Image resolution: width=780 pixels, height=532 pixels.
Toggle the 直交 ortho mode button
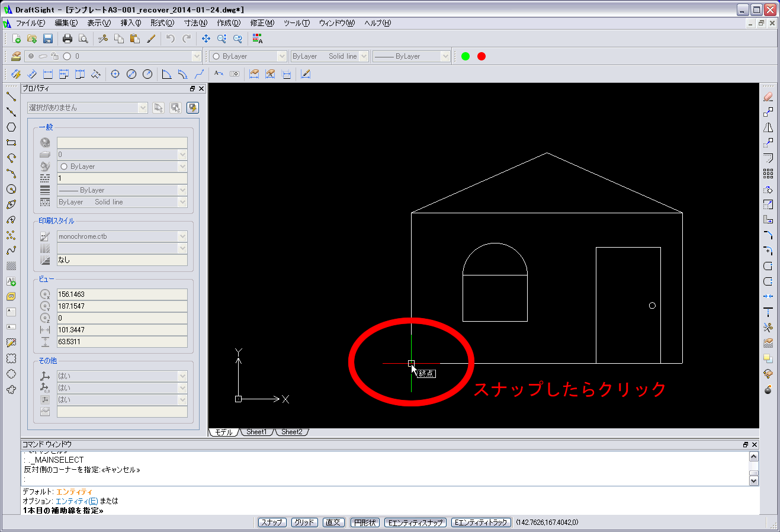point(333,523)
